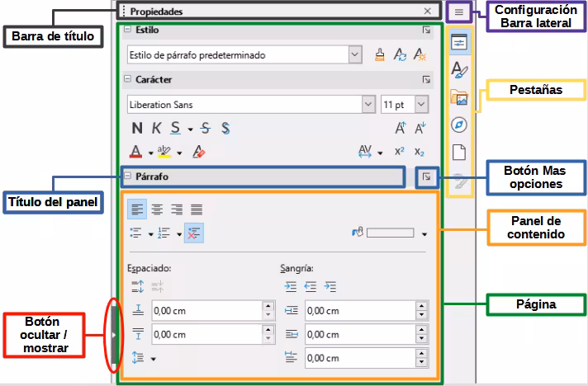
Task: Click above paragraph spacing field
Action: tap(207, 311)
